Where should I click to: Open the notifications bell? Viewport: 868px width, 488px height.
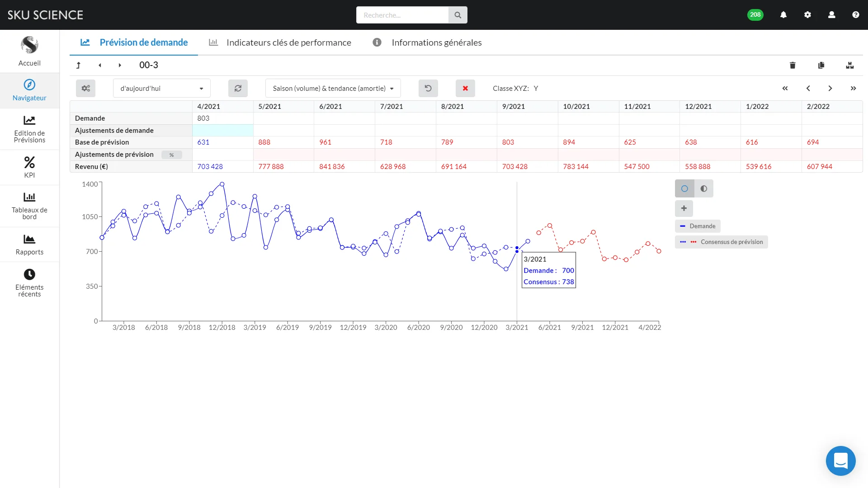(783, 15)
